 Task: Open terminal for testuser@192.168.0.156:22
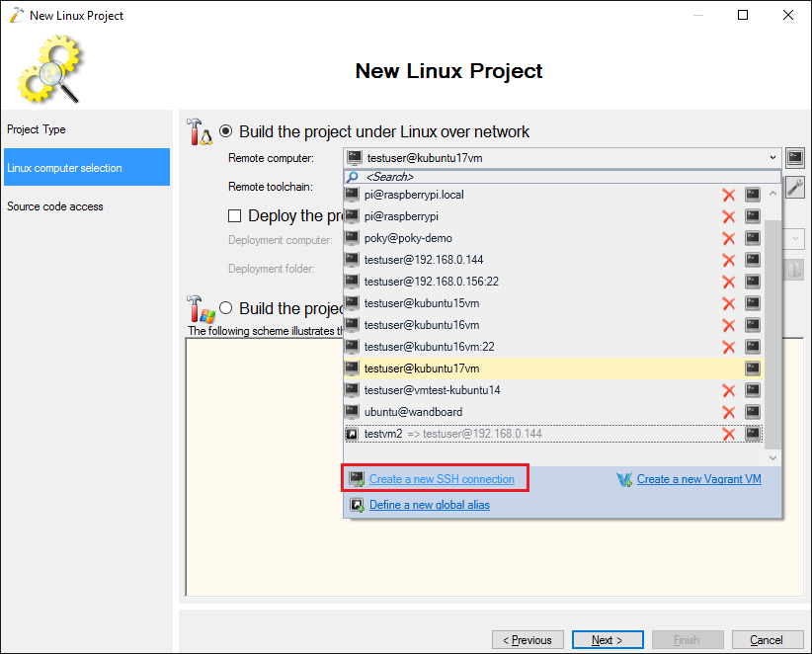tap(753, 282)
